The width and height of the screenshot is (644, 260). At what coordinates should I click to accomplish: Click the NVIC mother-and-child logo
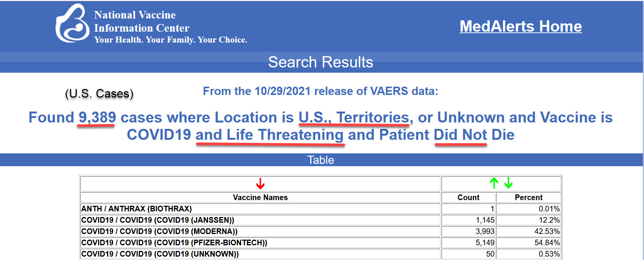tap(72, 23)
